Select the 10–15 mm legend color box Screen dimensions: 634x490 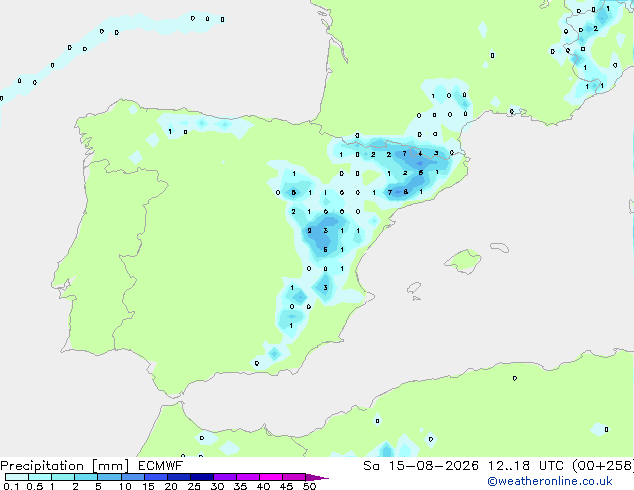(x=132, y=477)
